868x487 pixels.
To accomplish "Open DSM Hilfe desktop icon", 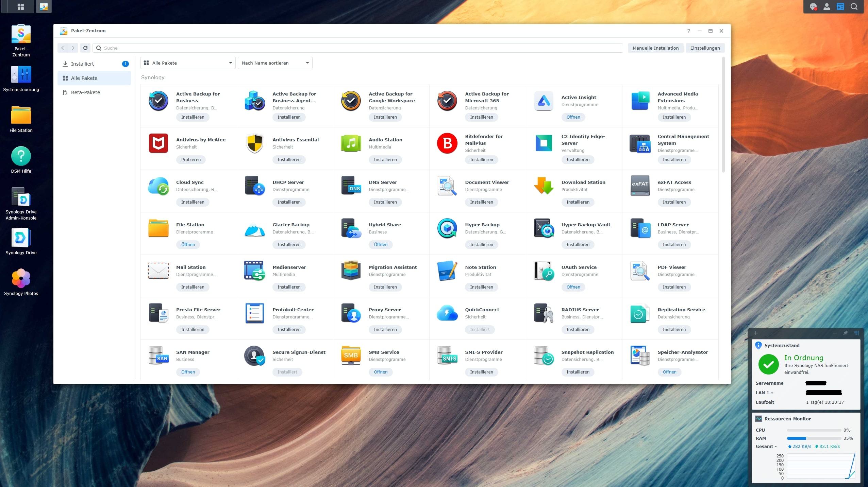I will 21,160.
